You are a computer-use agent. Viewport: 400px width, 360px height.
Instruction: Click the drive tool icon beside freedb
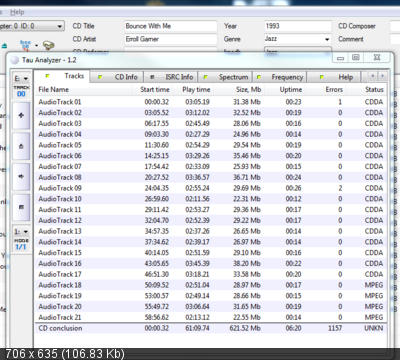pos(49,45)
